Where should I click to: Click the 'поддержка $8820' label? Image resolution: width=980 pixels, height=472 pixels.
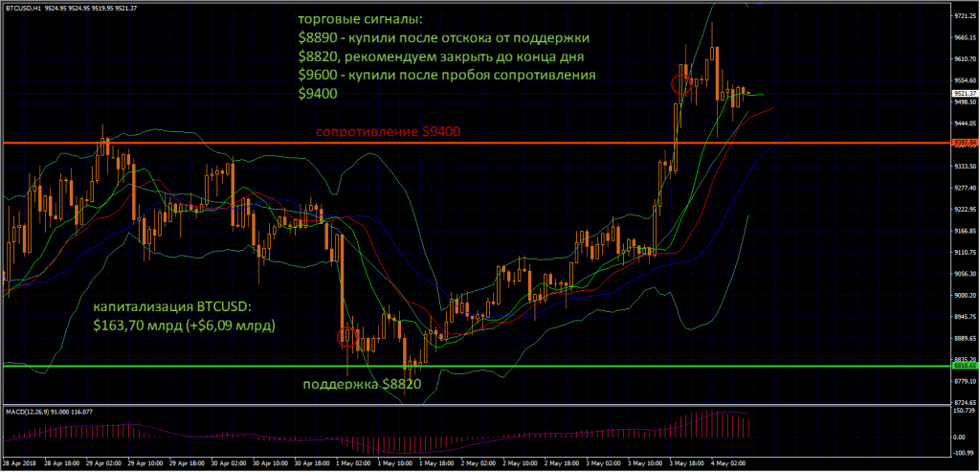tap(361, 384)
